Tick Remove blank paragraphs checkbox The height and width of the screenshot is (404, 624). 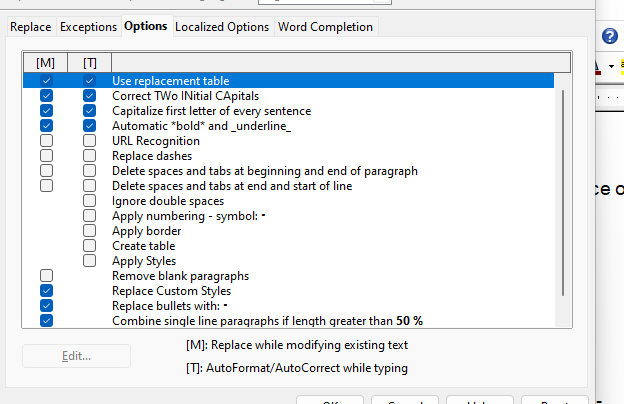[x=46, y=275]
